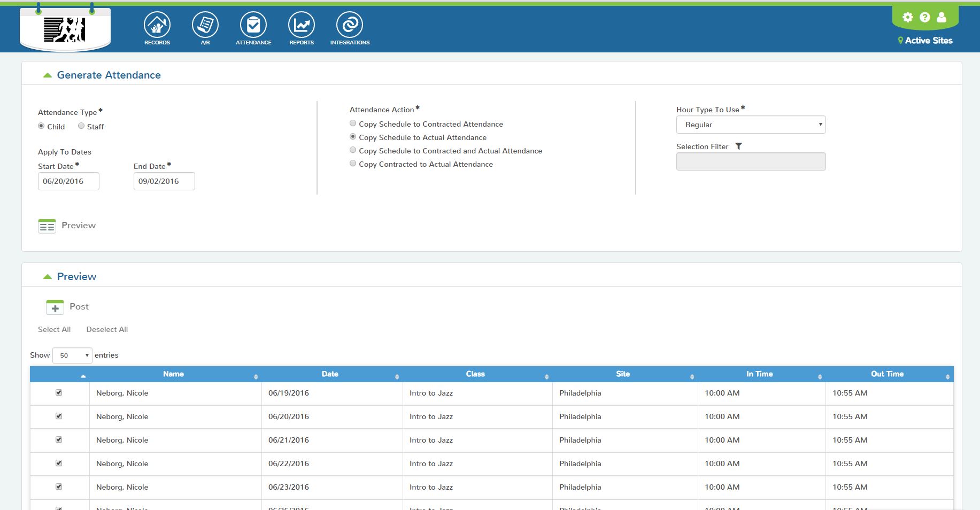The image size is (980, 510).
Task: Sort table by In Time column
Action: (761, 374)
